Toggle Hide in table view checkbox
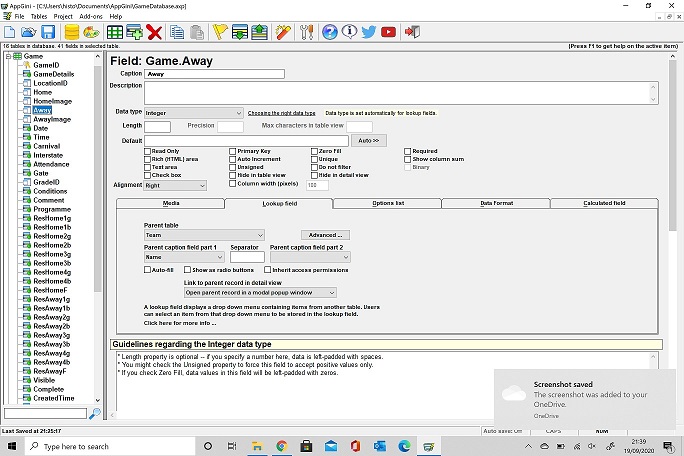 pos(233,175)
